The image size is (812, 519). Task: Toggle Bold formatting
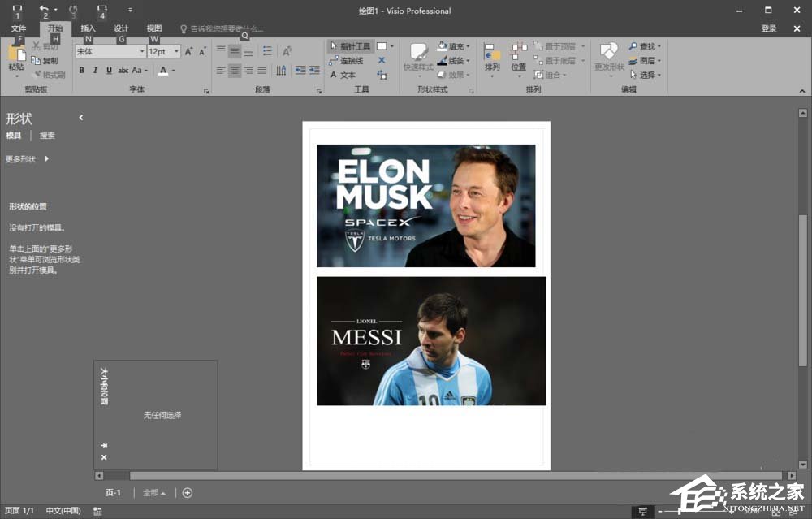pos(81,71)
